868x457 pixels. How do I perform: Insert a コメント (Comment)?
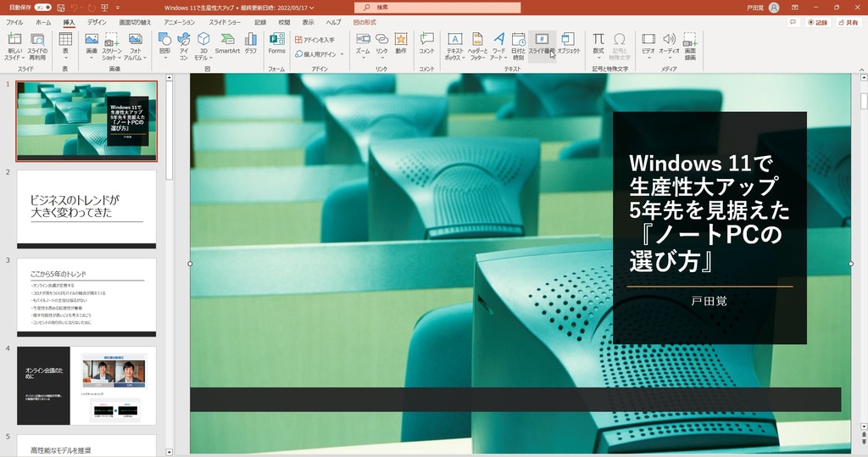coord(427,43)
